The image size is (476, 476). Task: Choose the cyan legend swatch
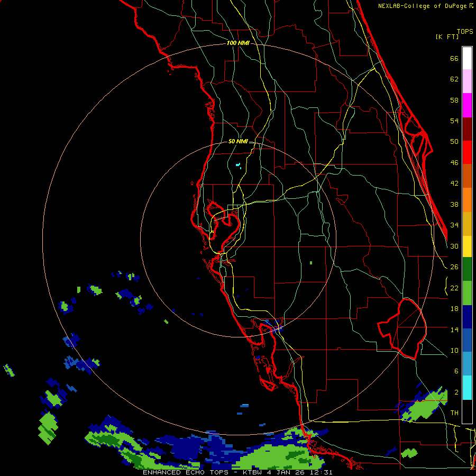[x=467, y=388]
